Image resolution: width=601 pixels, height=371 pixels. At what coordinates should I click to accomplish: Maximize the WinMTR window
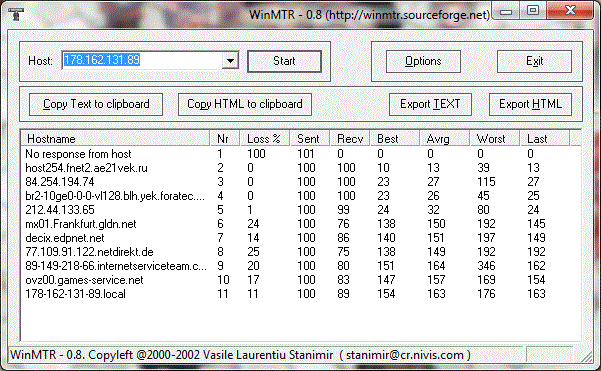(533, 11)
